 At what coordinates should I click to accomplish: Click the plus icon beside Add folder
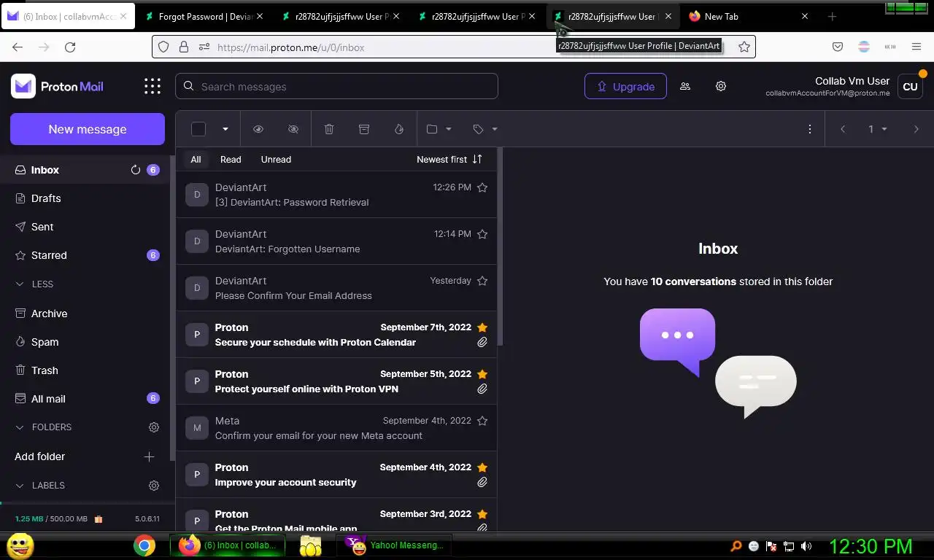[x=149, y=456]
